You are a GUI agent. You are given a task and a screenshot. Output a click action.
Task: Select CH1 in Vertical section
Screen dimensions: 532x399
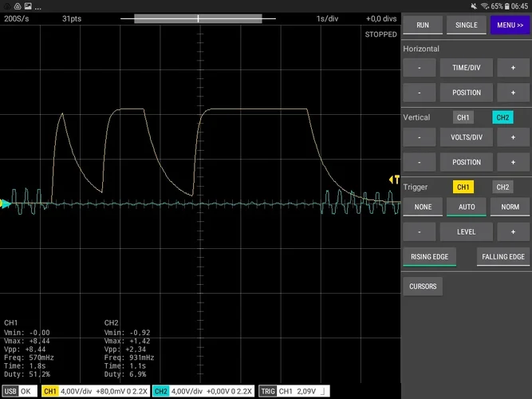(x=463, y=117)
